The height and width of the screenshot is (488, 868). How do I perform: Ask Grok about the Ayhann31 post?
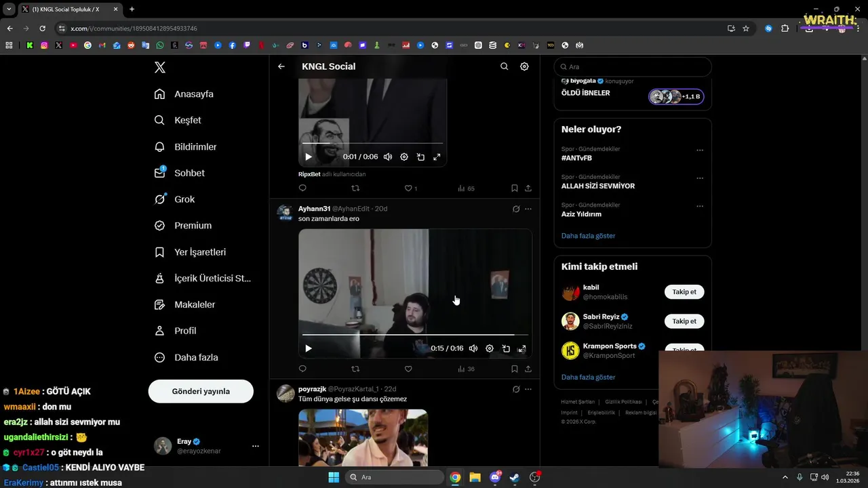[x=516, y=209]
